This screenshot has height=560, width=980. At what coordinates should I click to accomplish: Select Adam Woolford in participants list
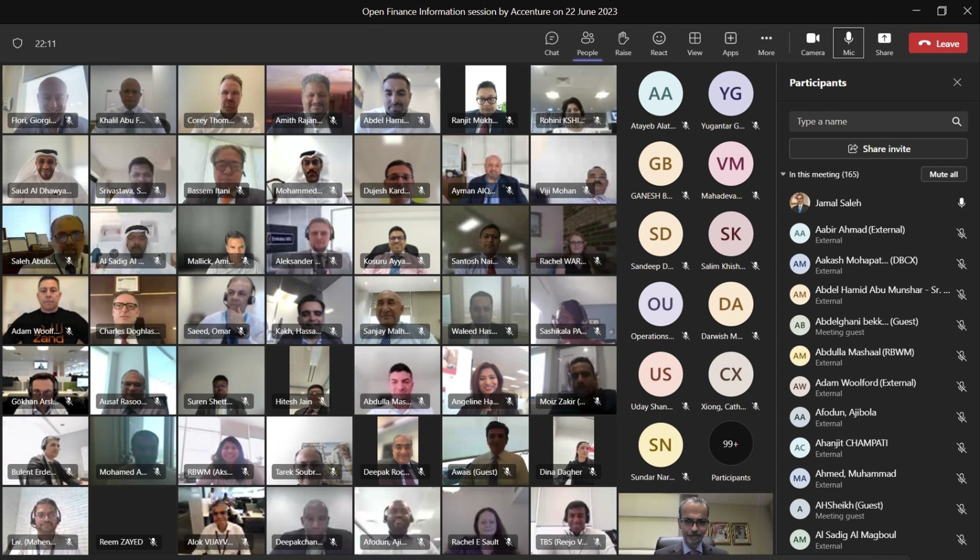[x=865, y=387]
